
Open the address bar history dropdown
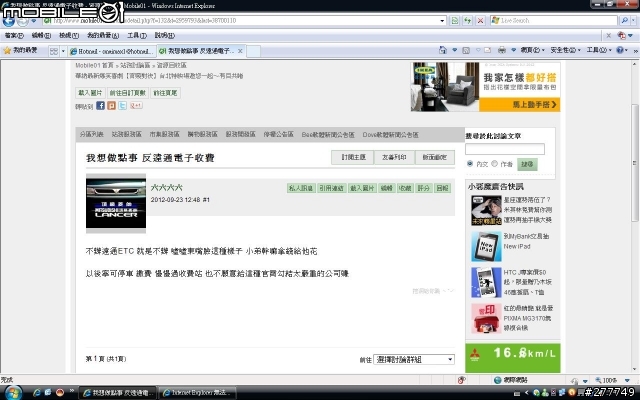click(x=442, y=20)
